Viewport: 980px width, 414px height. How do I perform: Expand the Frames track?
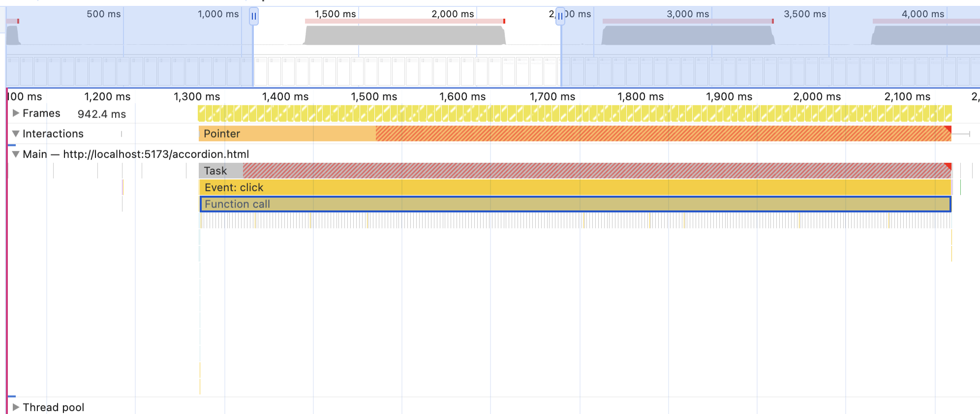coord(16,113)
